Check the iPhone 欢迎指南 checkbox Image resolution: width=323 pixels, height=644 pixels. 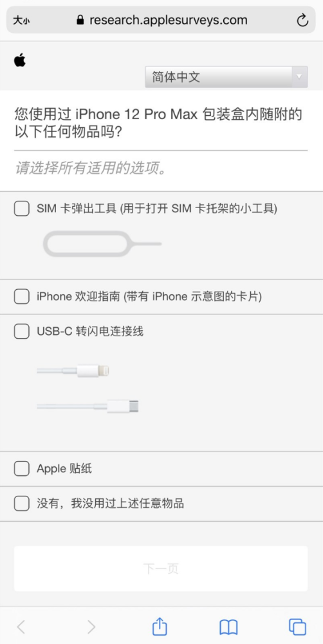(22, 296)
